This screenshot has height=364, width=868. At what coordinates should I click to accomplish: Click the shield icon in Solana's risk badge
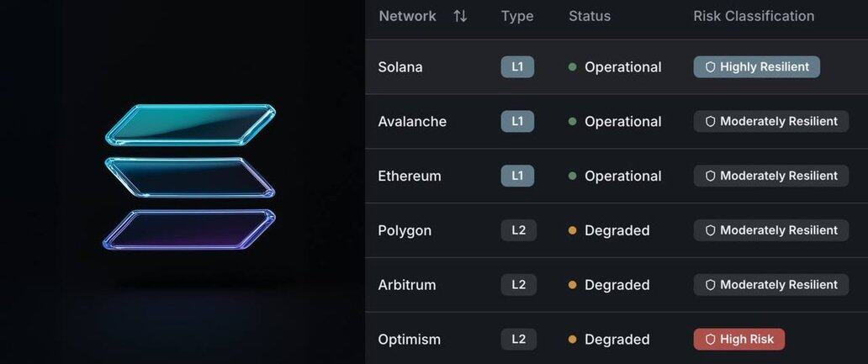click(x=710, y=67)
